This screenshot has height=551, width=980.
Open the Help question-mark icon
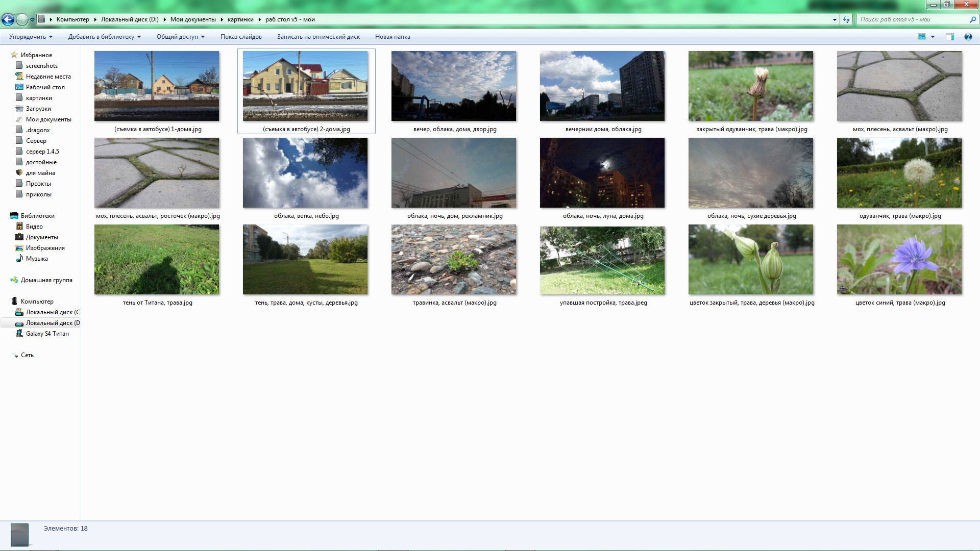[x=968, y=37]
